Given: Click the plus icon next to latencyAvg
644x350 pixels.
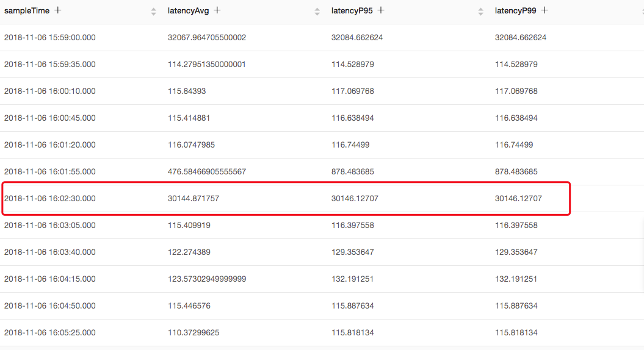Looking at the screenshot, I should [x=217, y=10].
